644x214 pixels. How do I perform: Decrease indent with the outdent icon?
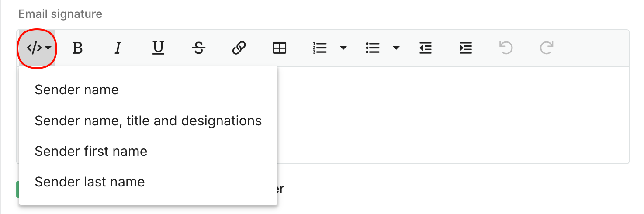[426, 48]
